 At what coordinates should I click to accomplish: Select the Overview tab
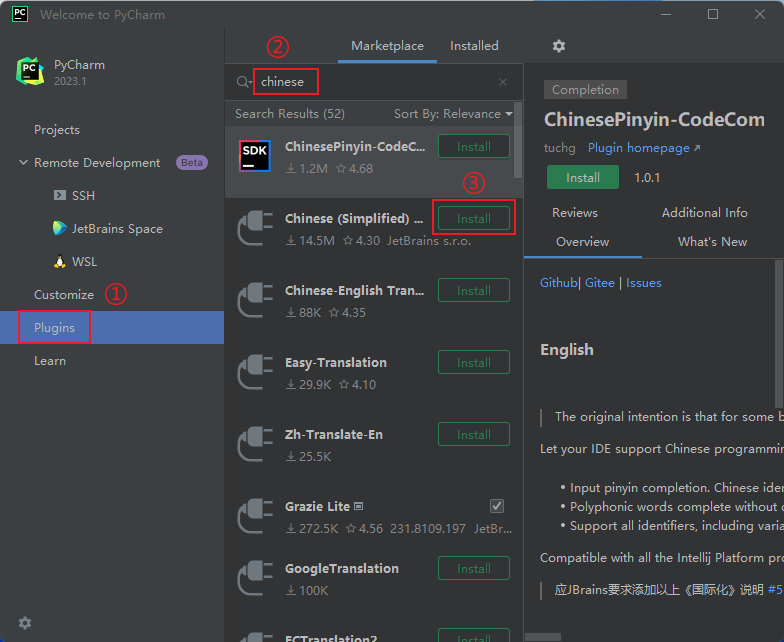pos(582,242)
